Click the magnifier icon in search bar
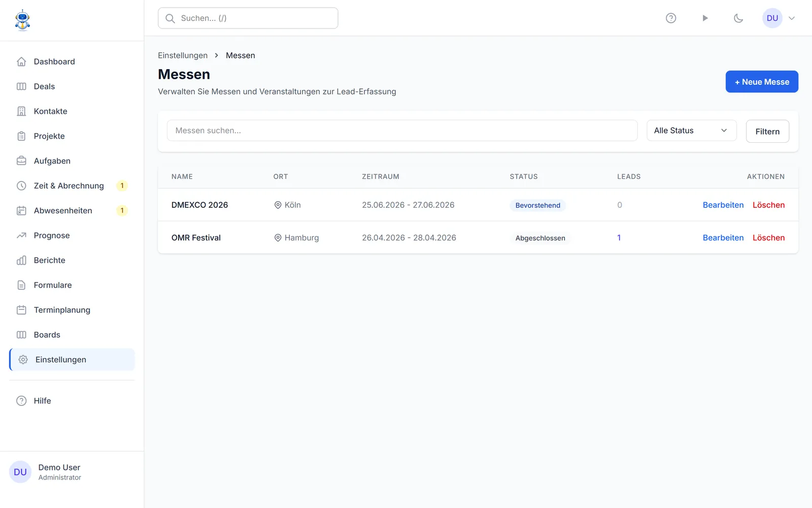The width and height of the screenshot is (812, 508). [x=171, y=18]
